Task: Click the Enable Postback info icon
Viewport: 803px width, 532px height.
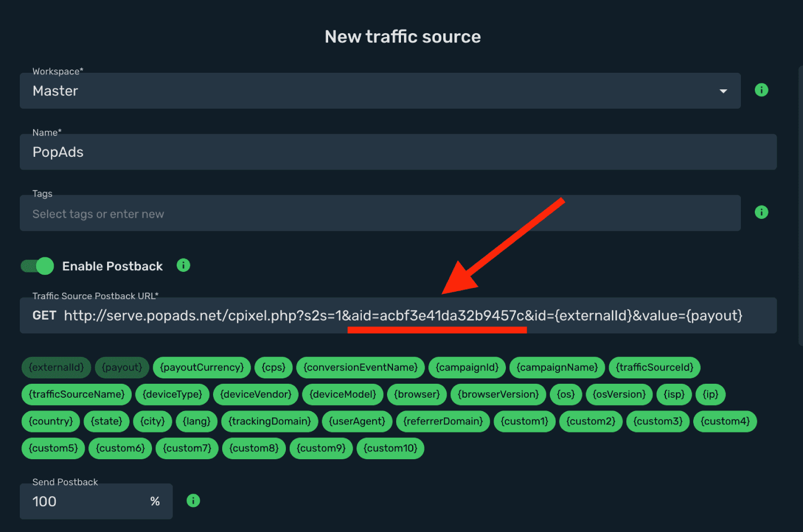Action: coord(184,265)
